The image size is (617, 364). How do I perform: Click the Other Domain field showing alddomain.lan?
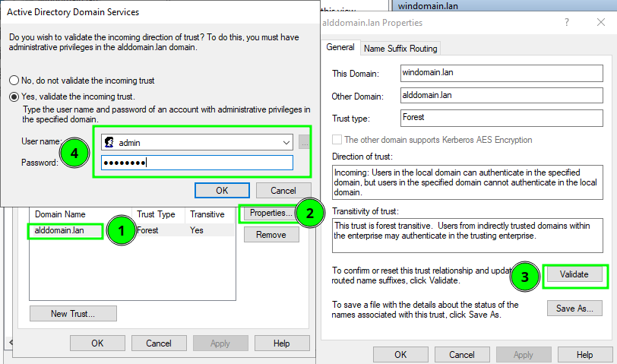[x=502, y=95]
